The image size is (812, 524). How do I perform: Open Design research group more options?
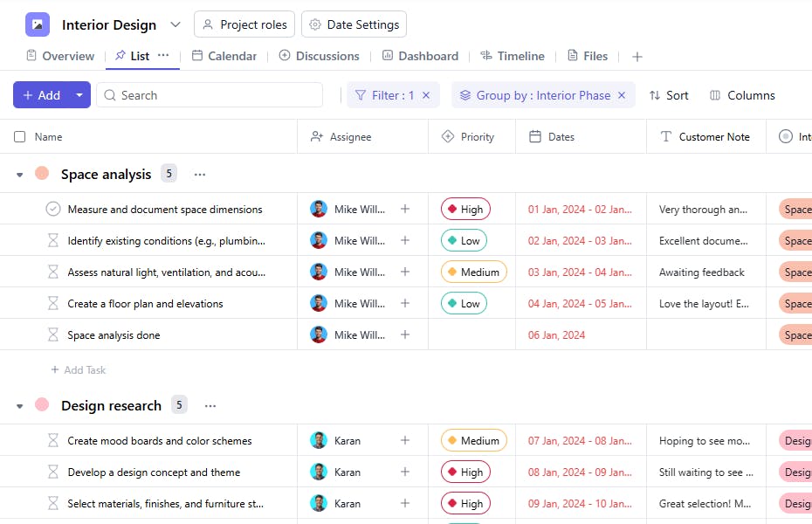tap(210, 406)
